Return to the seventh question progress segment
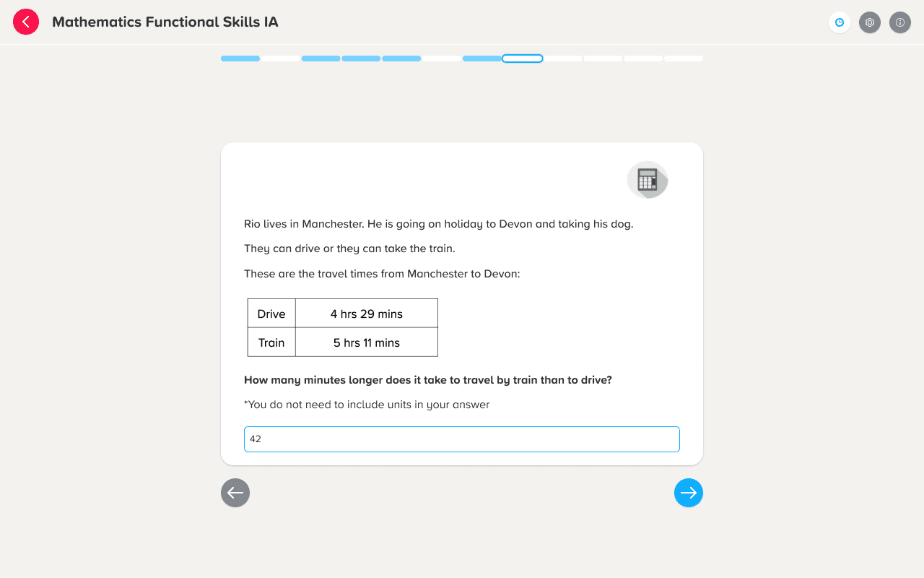The image size is (924, 578). [x=482, y=59]
